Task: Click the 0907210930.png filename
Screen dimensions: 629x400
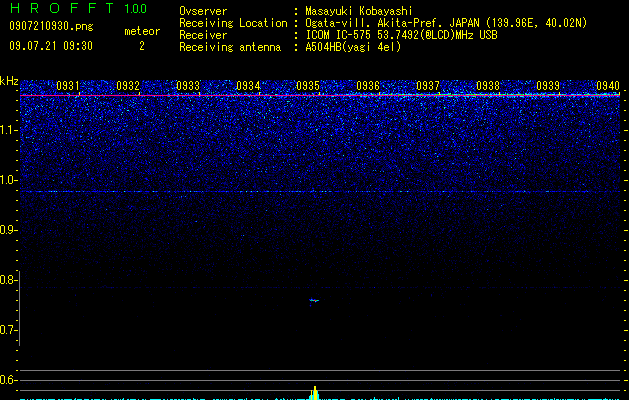Action: pos(51,27)
